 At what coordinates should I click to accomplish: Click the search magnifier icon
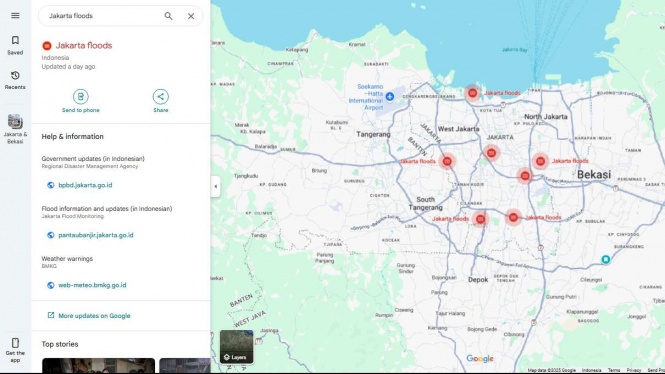(168, 16)
